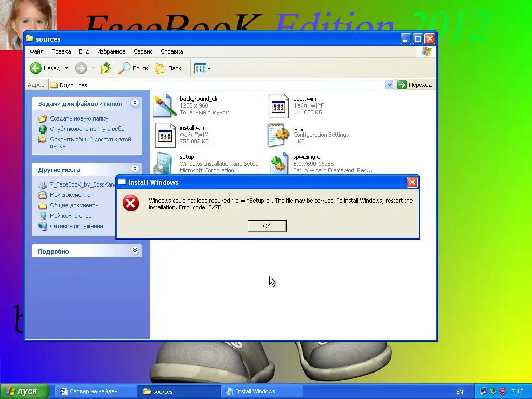Viewport: 532px width, 399px height.
Task: Click the Сетевое окружение network icon
Action: coord(43,227)
